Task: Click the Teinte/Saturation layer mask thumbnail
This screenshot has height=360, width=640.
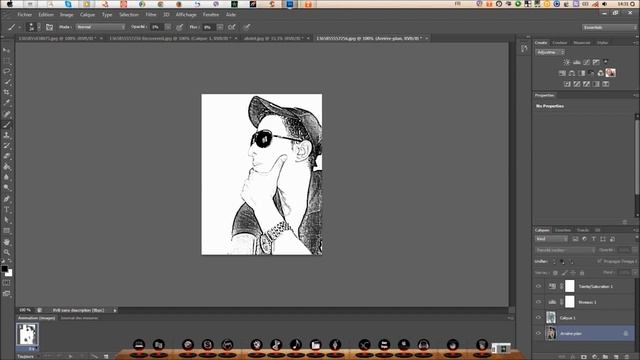Action: coord(570,286)
